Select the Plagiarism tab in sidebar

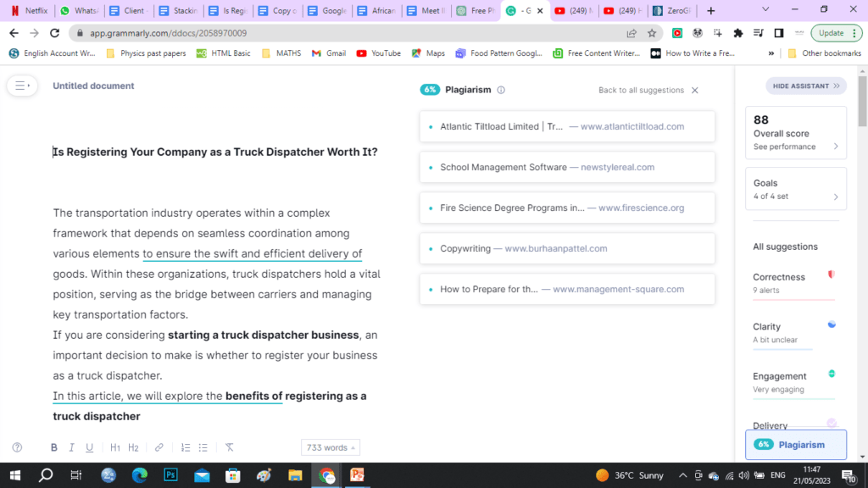pyautogui.click(x=795, y=445)
